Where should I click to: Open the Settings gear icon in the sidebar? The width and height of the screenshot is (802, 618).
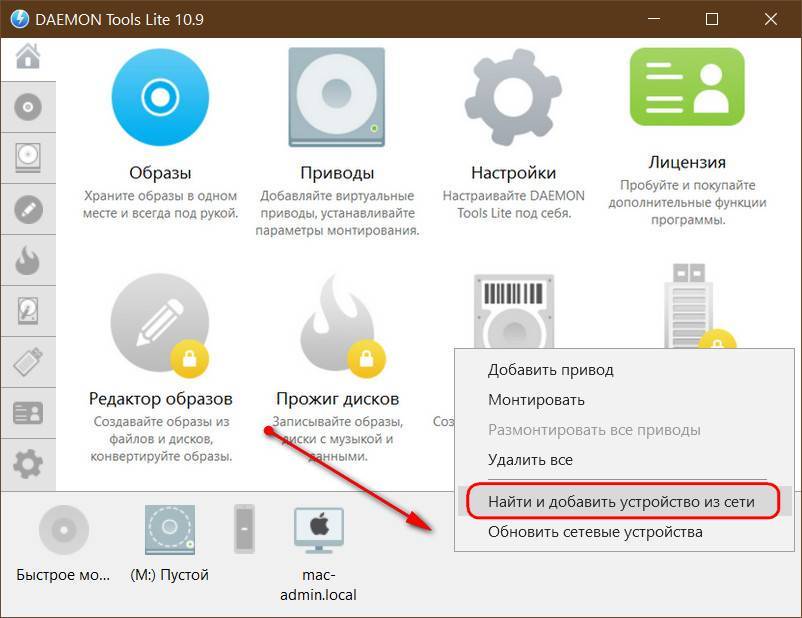click(28, 464)
